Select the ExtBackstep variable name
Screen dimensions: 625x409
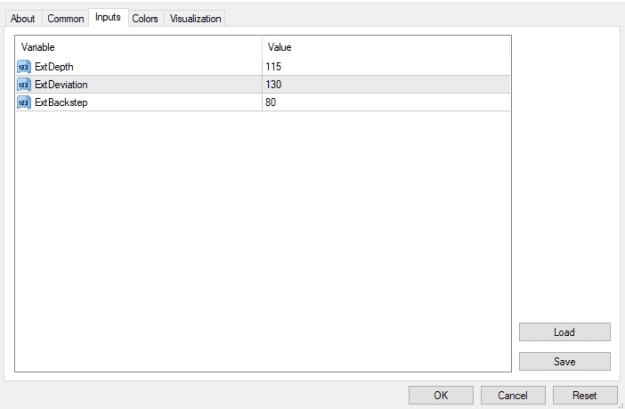61,102
